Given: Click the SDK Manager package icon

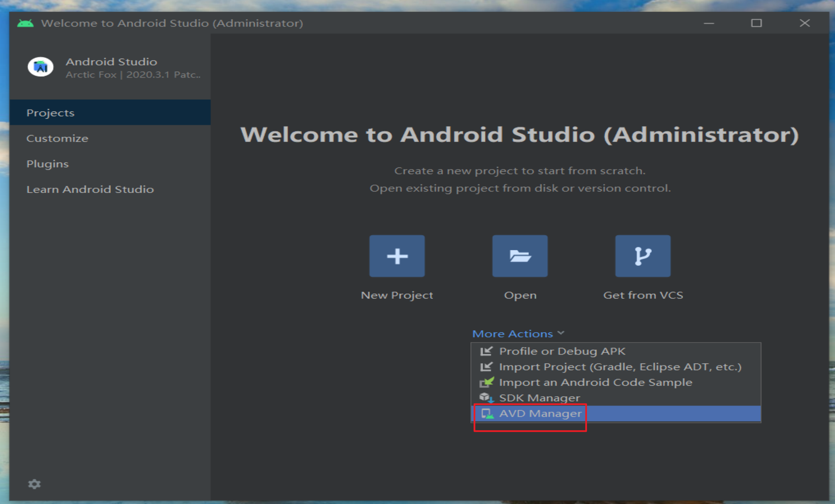Looking at the screenshot, I should [x=486, y=397].
